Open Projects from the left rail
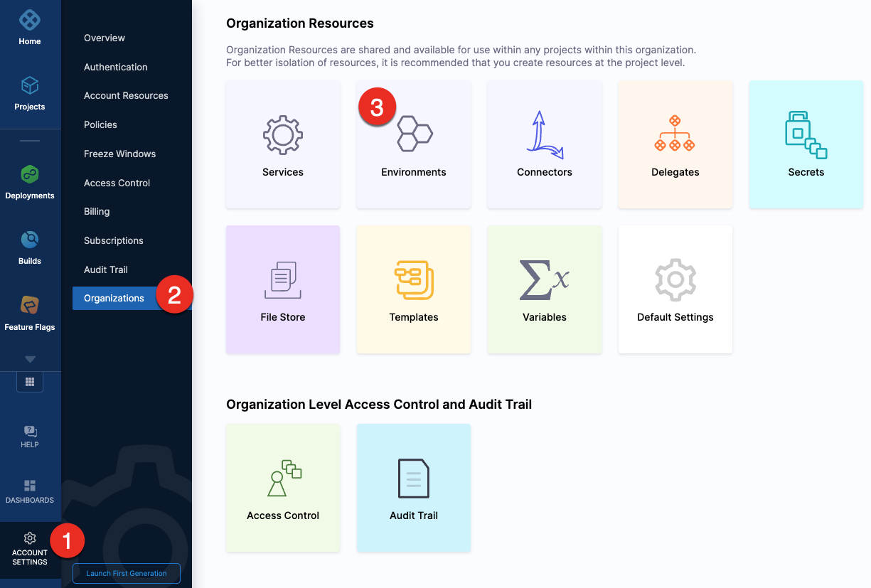 click(30, 87)
